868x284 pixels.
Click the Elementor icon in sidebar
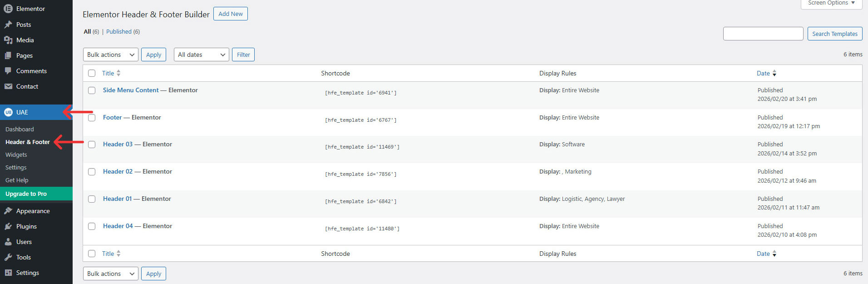click(x=8, y=9)
